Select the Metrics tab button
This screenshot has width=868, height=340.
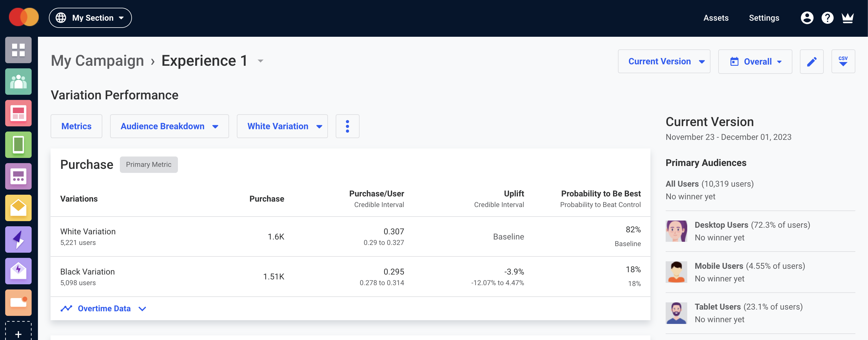(x=76, y=126)
